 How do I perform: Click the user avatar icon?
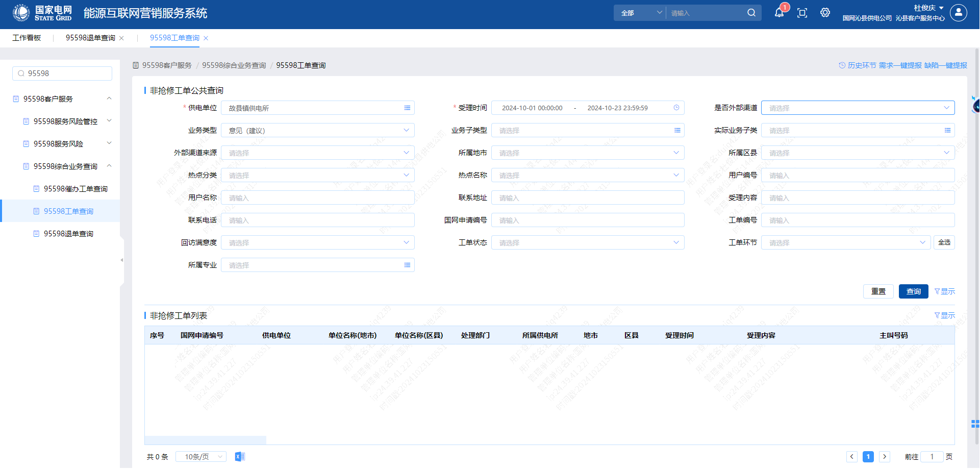pos(959,13)
